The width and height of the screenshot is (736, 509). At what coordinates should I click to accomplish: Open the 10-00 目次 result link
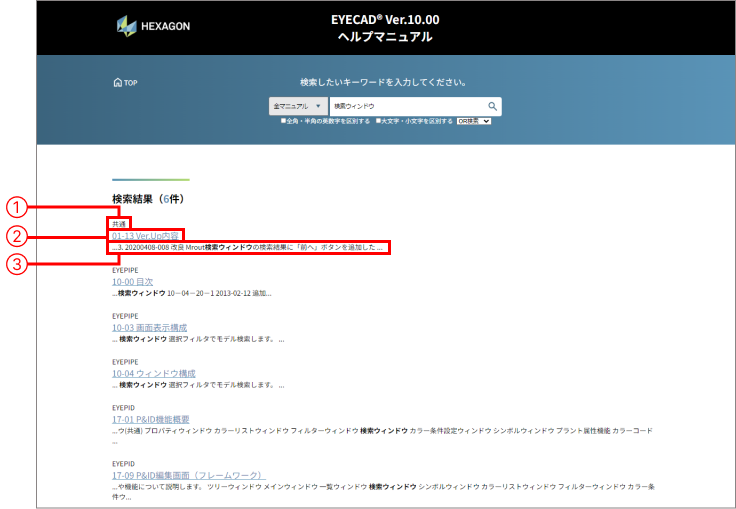tap(132, 282)
